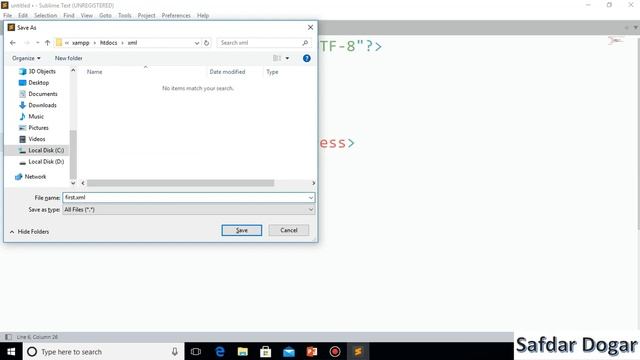Viewport: 640px width, 360px height.
Task: Select Network in navigation pane
Action: click(x=31, y=177)
